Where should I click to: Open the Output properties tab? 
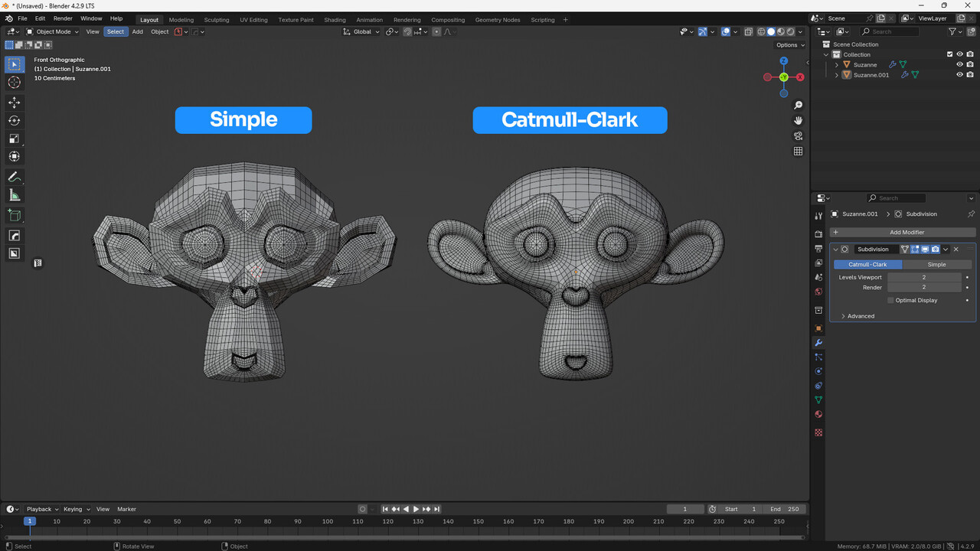(818, 249)
